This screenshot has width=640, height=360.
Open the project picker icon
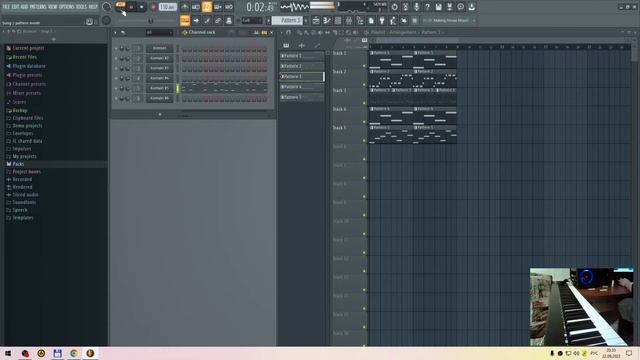pyautogui.click(x=371, y=20)
